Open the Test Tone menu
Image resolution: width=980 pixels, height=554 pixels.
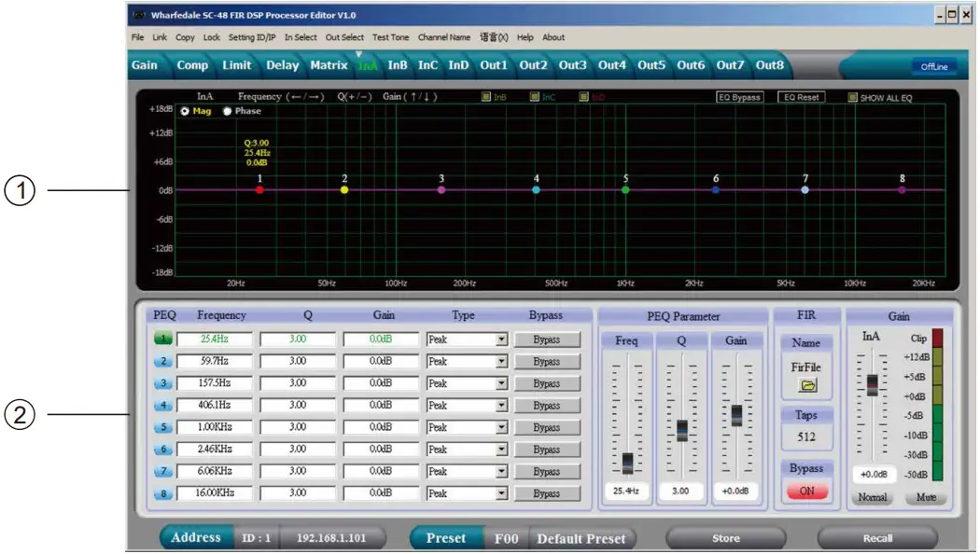(390, 37)
